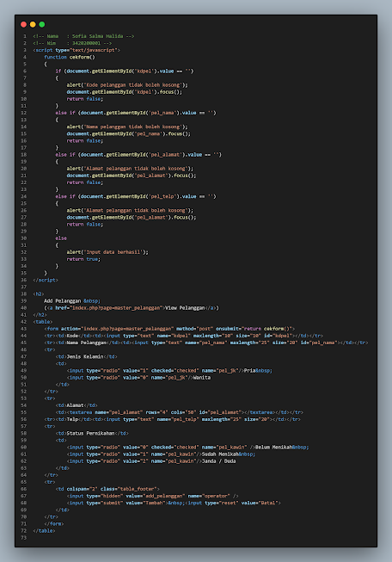392x562 pixels.
Task: Click the hidden input value="add_pelanggan" line
Action: [x=152, y=496]
